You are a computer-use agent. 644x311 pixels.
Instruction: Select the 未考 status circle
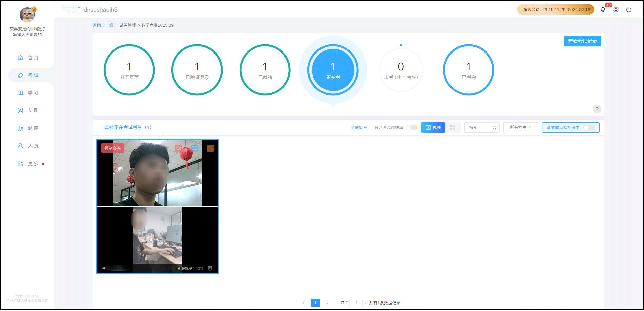pyautogui.click(x=401, y=70)
